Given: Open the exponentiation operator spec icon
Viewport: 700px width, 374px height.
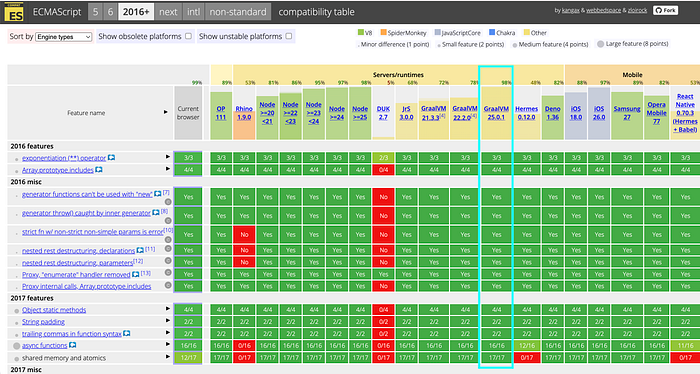Looking at the screenshot, I should click(112, 158).
